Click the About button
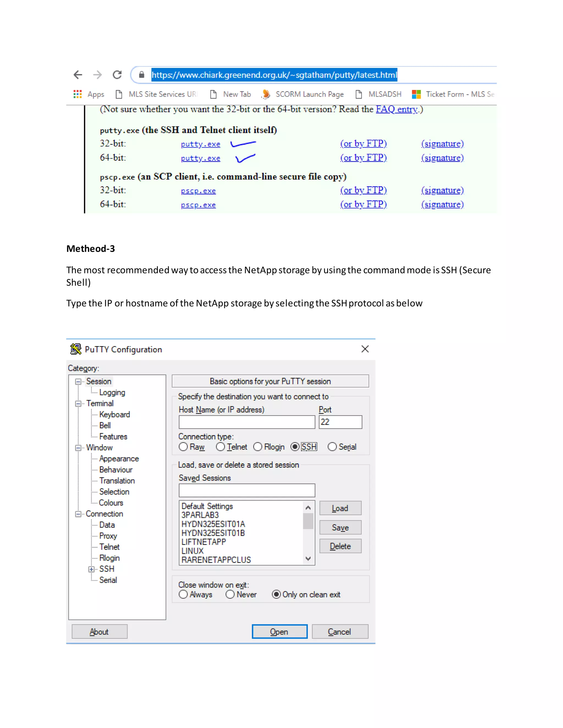The width and height of the screenshot is (563, 728). coord(100,632)
